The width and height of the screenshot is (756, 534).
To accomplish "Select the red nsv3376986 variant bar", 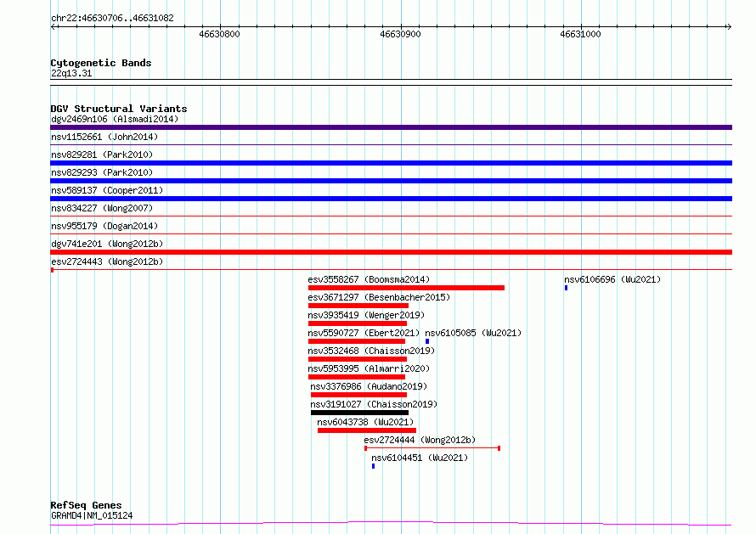I will (358, 395).
